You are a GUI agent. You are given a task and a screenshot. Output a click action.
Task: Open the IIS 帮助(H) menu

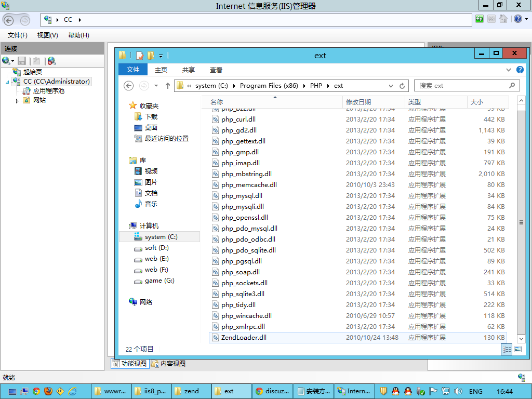click(79, 35)
